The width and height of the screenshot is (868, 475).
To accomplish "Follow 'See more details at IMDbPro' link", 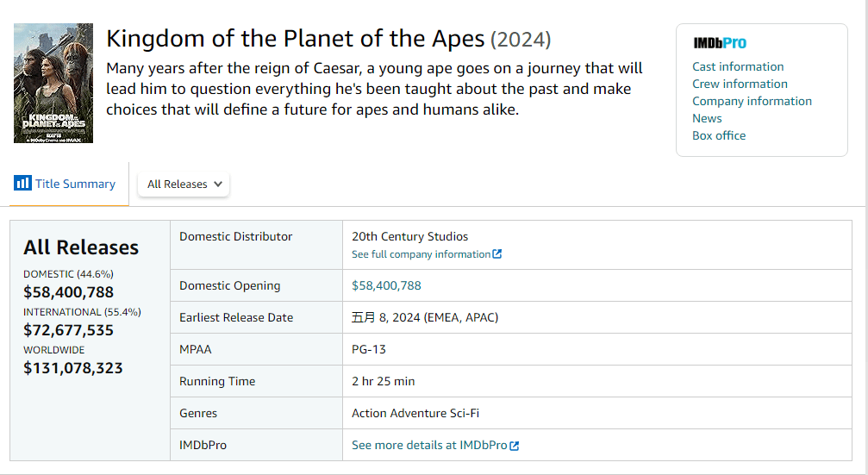I will pos(429,445).
